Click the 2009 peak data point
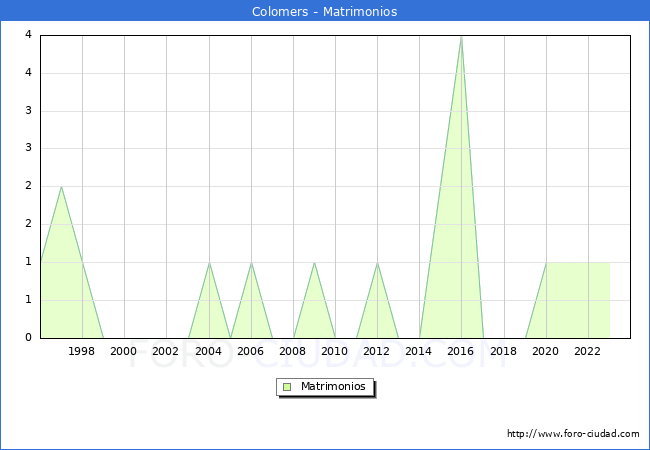 [x=314, y=263]
